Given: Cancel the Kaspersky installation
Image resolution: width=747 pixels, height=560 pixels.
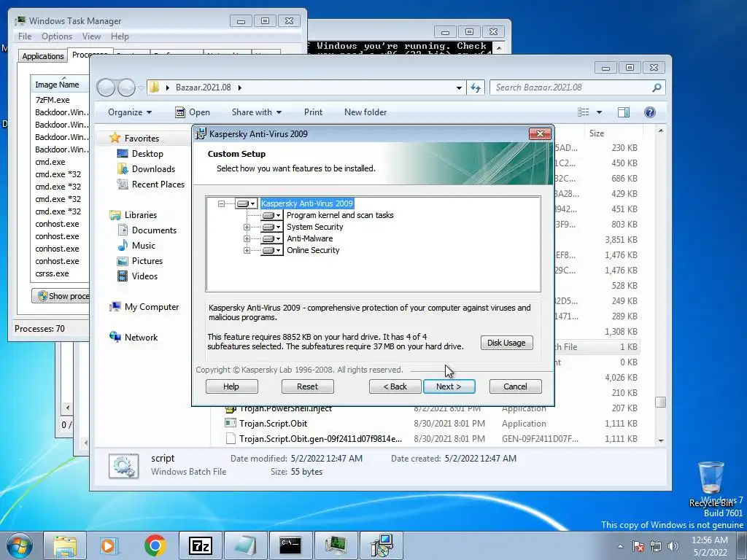Looking at the screenshot, I should [x=516, y=386].
